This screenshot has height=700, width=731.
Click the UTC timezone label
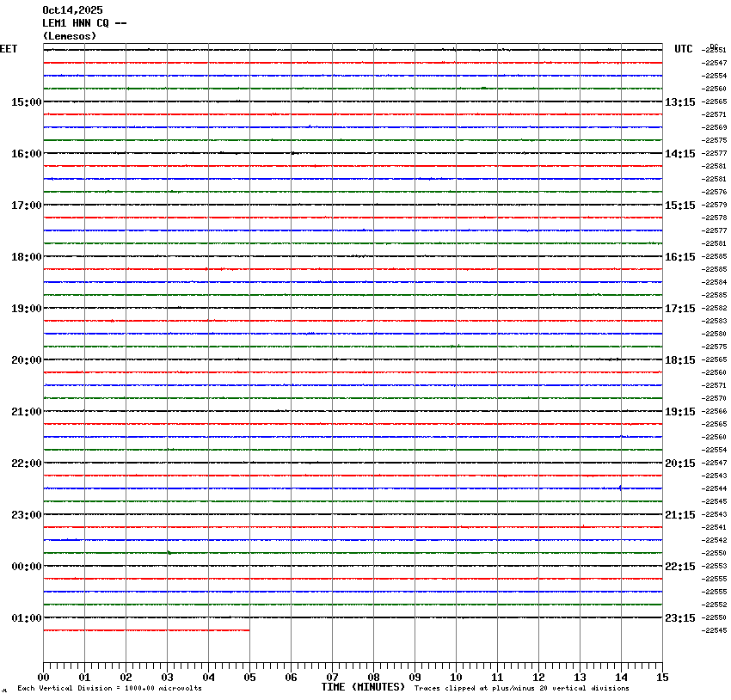[683, 49]
